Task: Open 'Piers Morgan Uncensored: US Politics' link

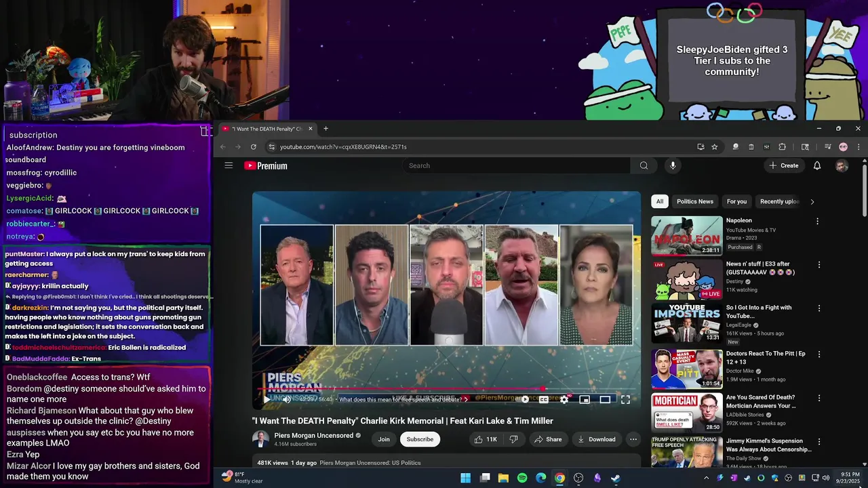Action: click(x=370, y=463)
